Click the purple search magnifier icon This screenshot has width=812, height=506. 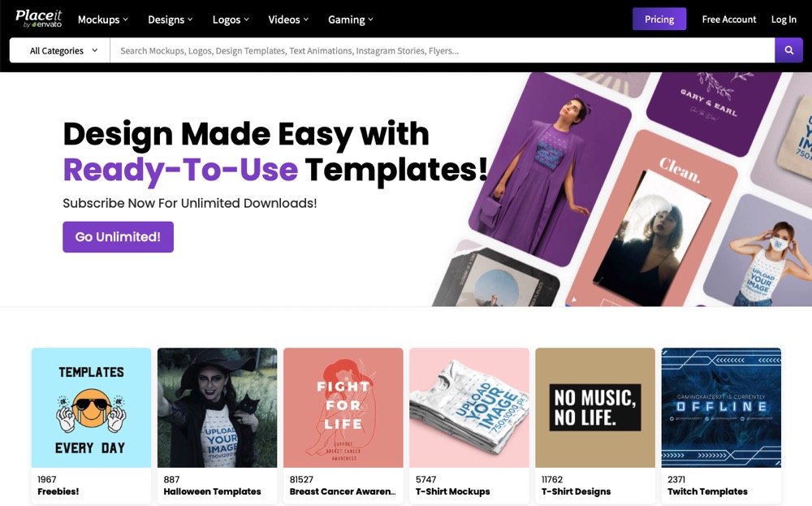click(788, 50)
